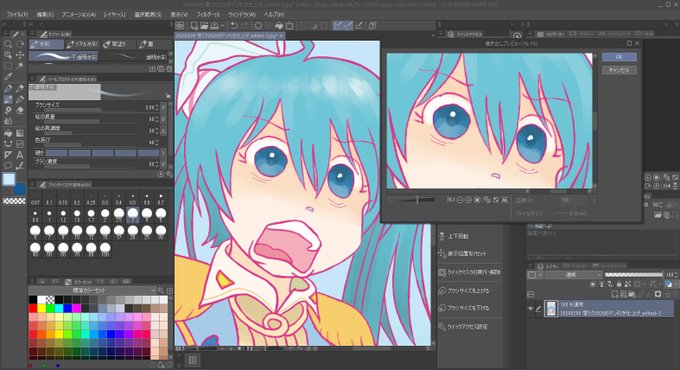This screenshot has width=680, height=370.
Task: Click the lock layer icon in Layer panel
Action: (619, 285)
